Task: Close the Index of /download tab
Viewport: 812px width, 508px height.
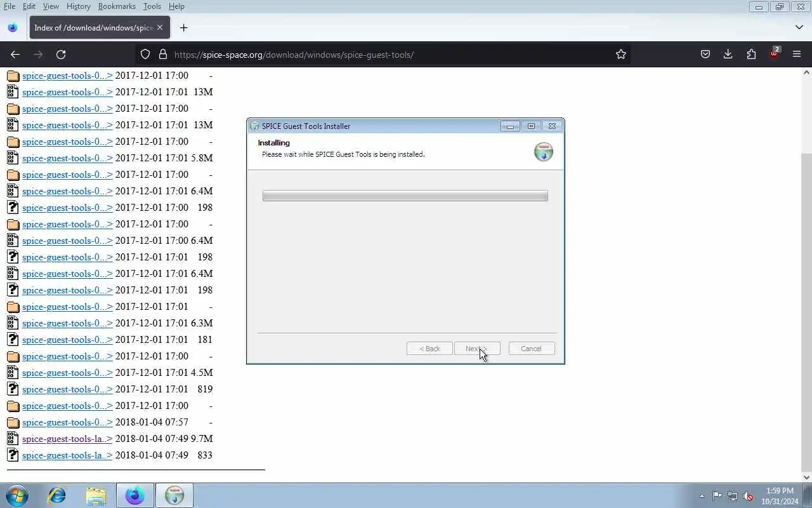Action: (160, 27)
